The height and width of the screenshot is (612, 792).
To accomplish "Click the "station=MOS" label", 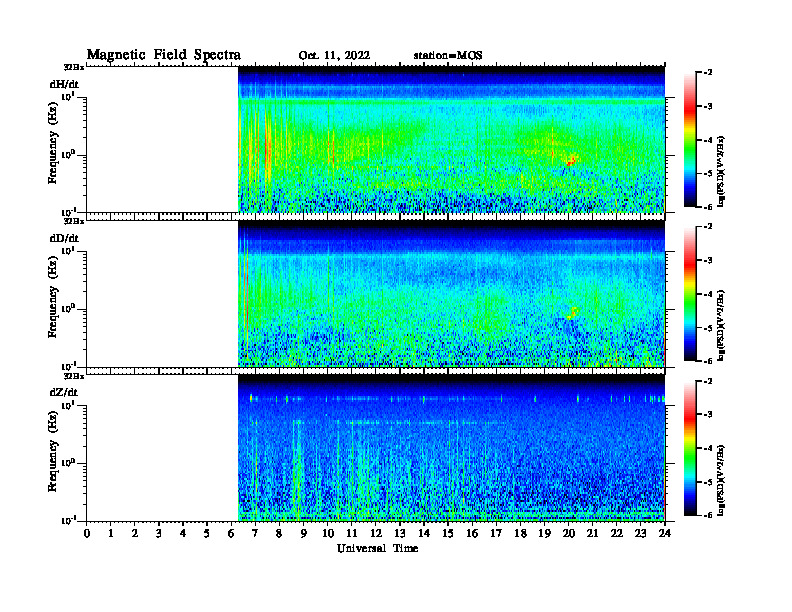I will 448,56.
